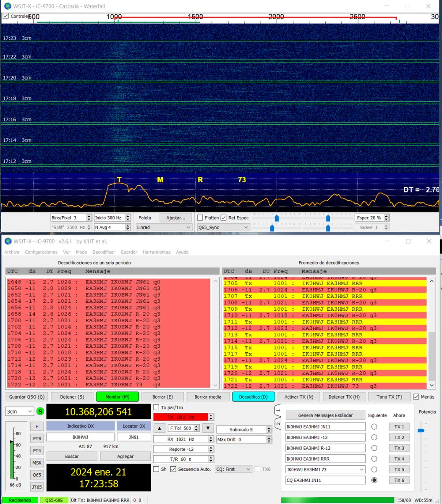Click Activar TX (N) button
Viewport: 442px width, 504px height.
click(299, 396)
